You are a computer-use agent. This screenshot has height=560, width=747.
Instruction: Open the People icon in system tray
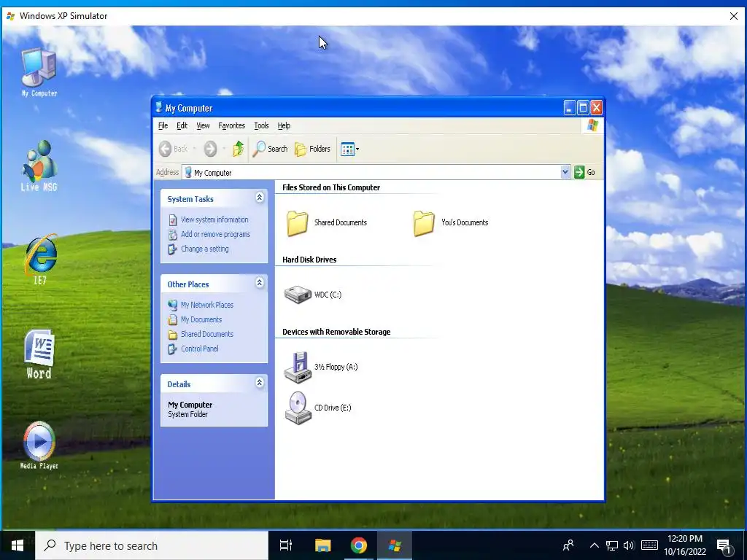[x=568, y=545]
